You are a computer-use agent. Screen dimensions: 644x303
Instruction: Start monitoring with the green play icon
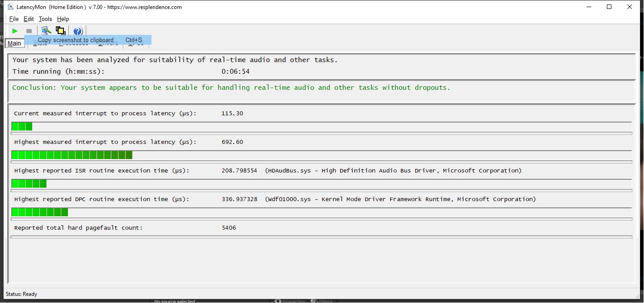pos(15,31)
